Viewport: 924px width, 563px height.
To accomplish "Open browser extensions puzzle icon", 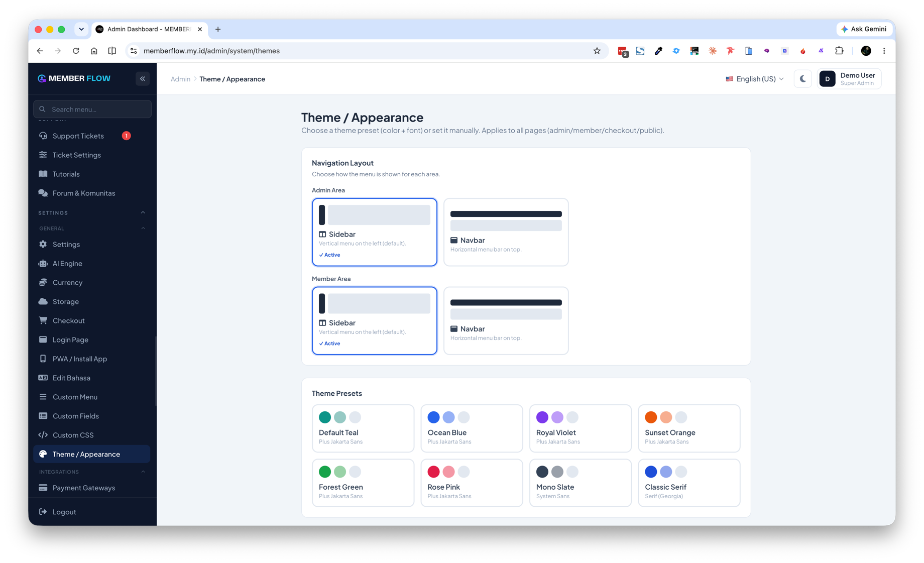I will (839, 51).
